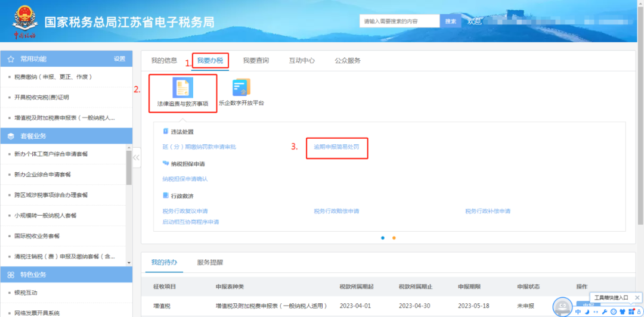
Task: Click the 申报表种类 column header
Action: 230,286
